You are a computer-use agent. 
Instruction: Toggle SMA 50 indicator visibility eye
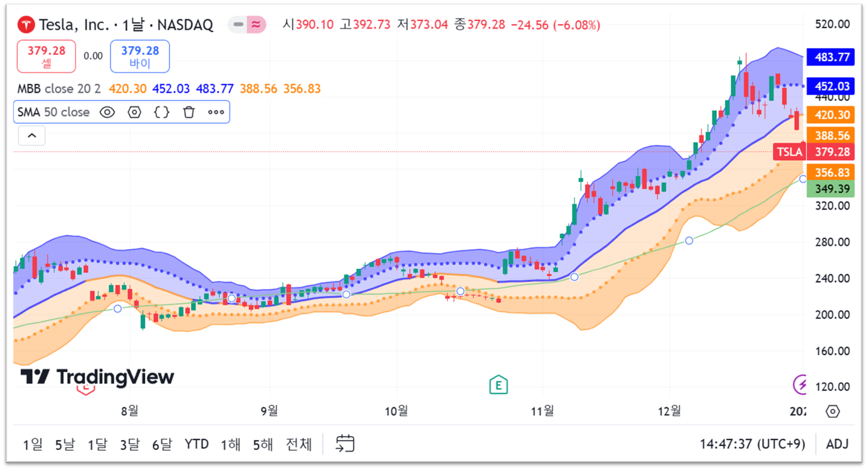[x=107, y=112]
